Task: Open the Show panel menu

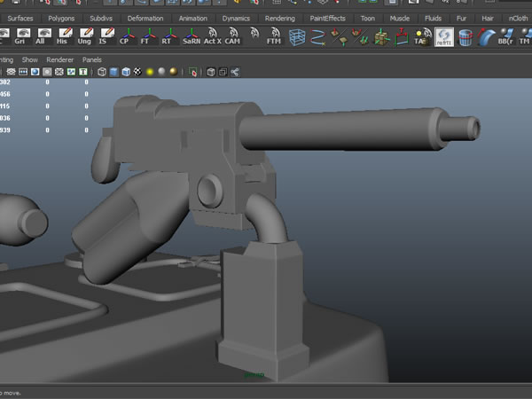Action: [30, 59]
